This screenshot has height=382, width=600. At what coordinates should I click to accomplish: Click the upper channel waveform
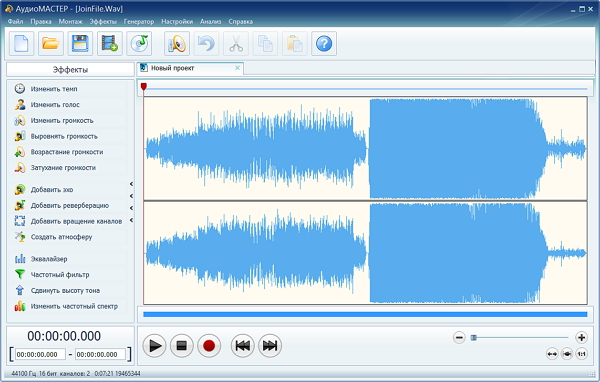365,149
